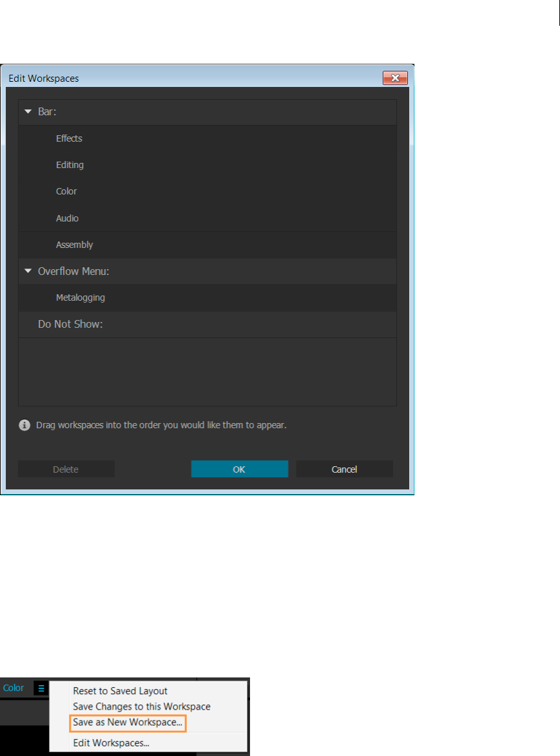Confirm with the OK button

(x=239, y=469)
